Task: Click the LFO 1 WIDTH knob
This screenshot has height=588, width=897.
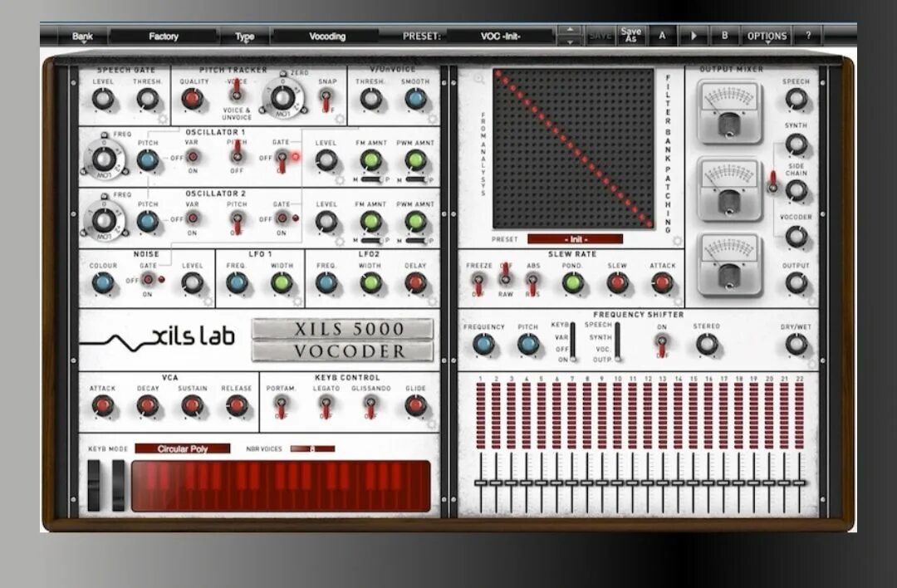Action: pos(282,282)
